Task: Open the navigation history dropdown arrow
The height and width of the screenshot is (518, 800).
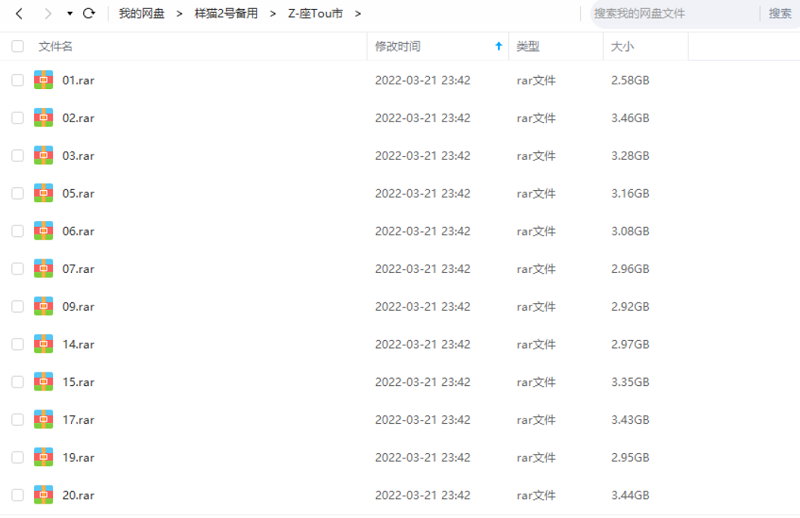Action: [69, 14]
